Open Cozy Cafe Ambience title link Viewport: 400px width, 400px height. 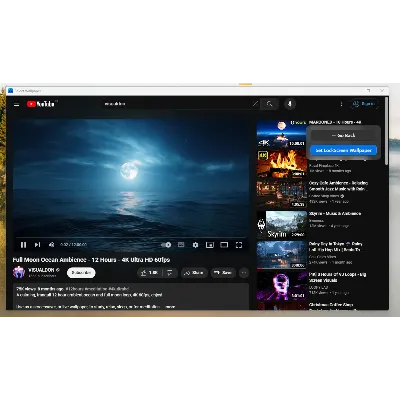click(x=338, y=186)
